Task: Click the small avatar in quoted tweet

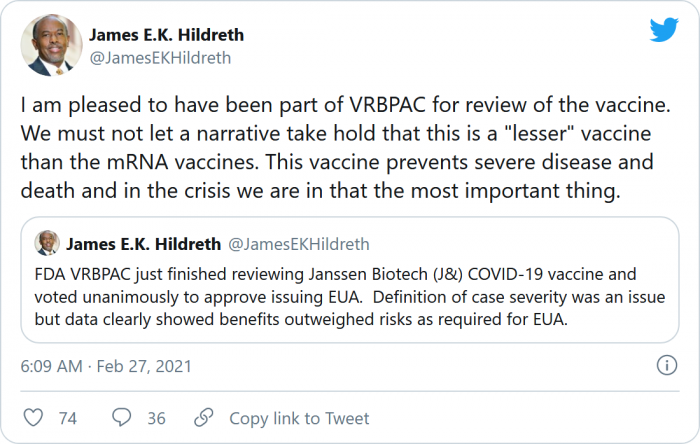Action: point(47,243)
